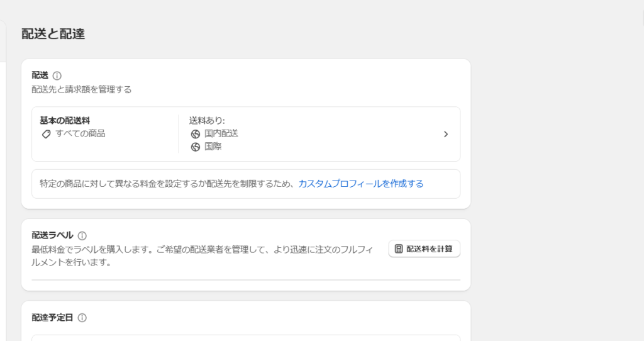Click the 配送ラベル section heading
Image resolution: width=644 pixels, height=341 pixels.
53,235
